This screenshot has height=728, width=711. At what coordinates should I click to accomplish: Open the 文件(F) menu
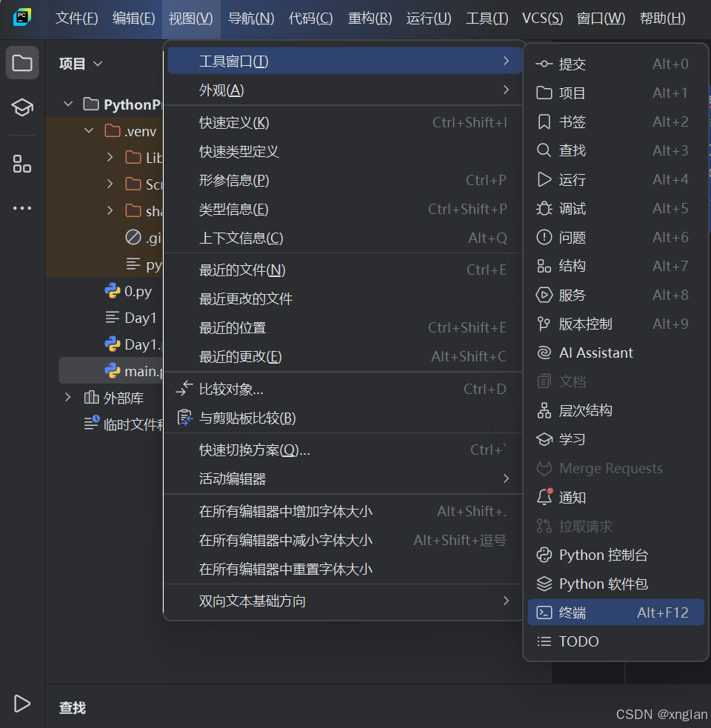(76, 18)
